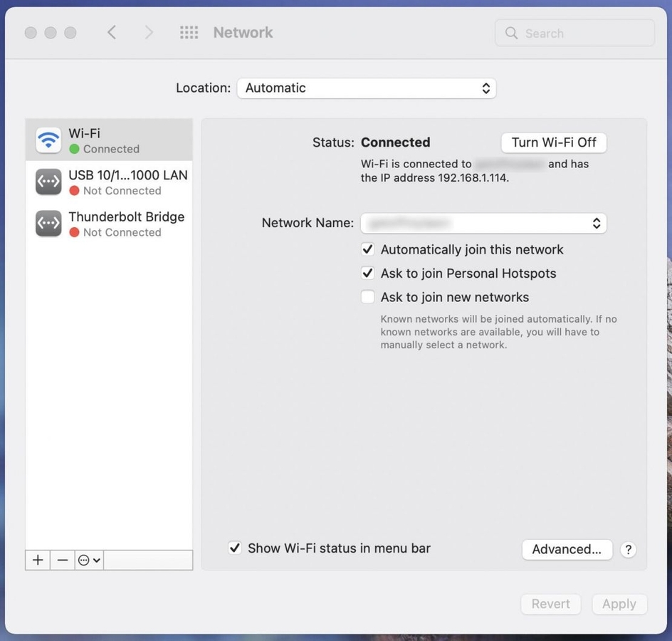The image size is (672, 641).
Task: Click the Thunderbolt Bridge adapter icon
Action: [x=47, y=222]
